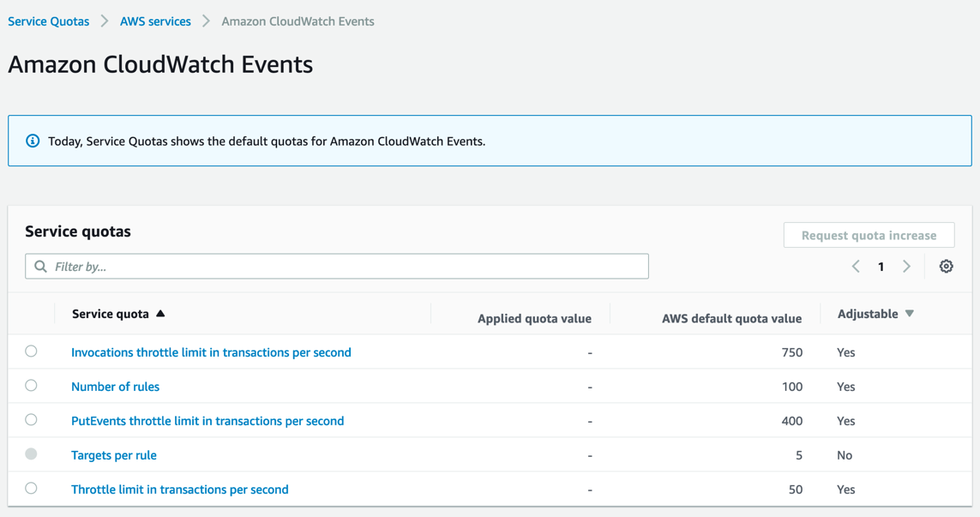Click the search magnifier icon in filter box
This screenshot has width=980, height=517.
[x=40, y=267]
